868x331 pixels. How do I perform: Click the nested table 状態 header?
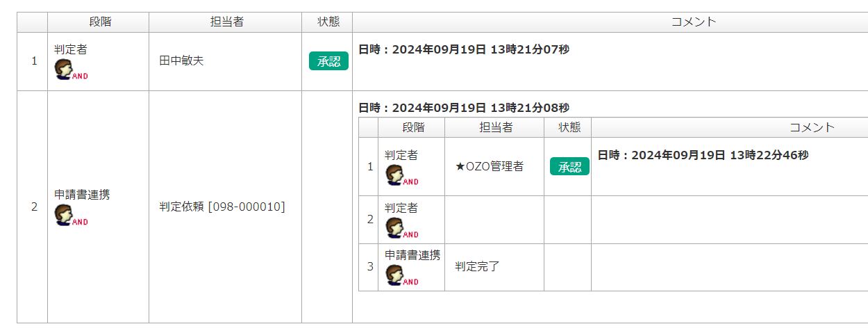(x=567, y=127)
